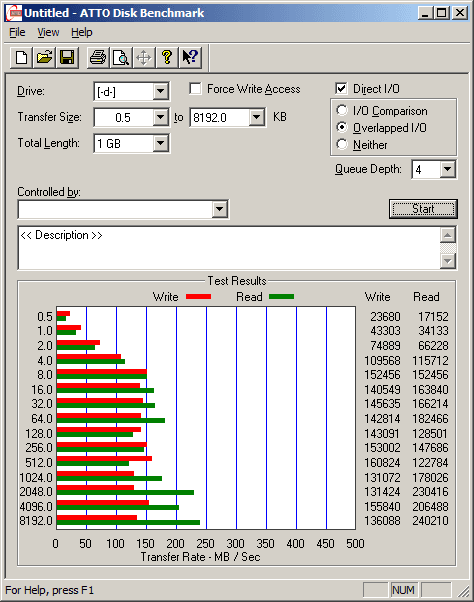474x602 pixels.
Task: Click the read value 230416
Action: [430, 492]
